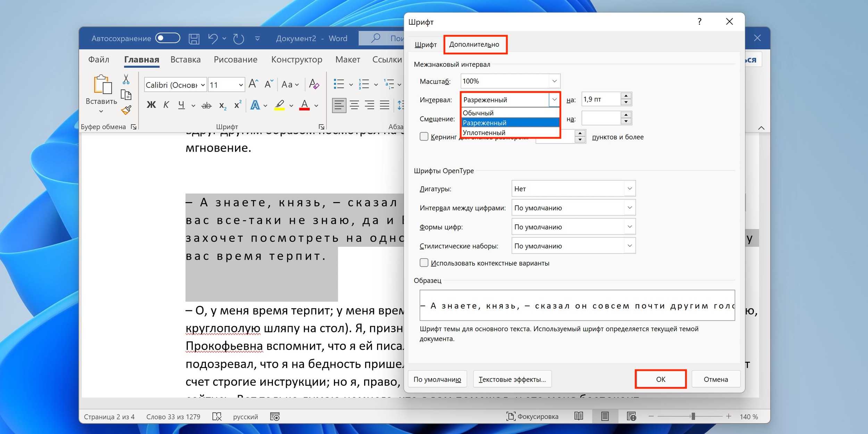Click the bulleted list icon

tap(339, 84)
